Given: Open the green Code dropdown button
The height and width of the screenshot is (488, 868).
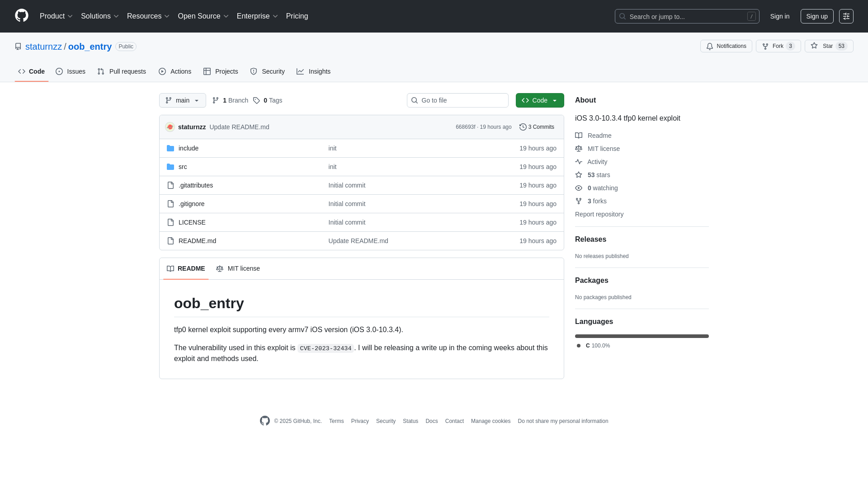Looking at the screenshot, I should click(x=540, y=100).
